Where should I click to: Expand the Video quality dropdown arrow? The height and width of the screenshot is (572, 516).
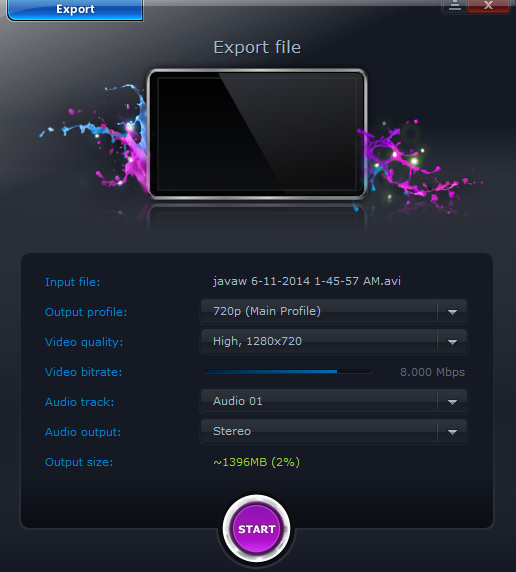[x=452, y=342]
